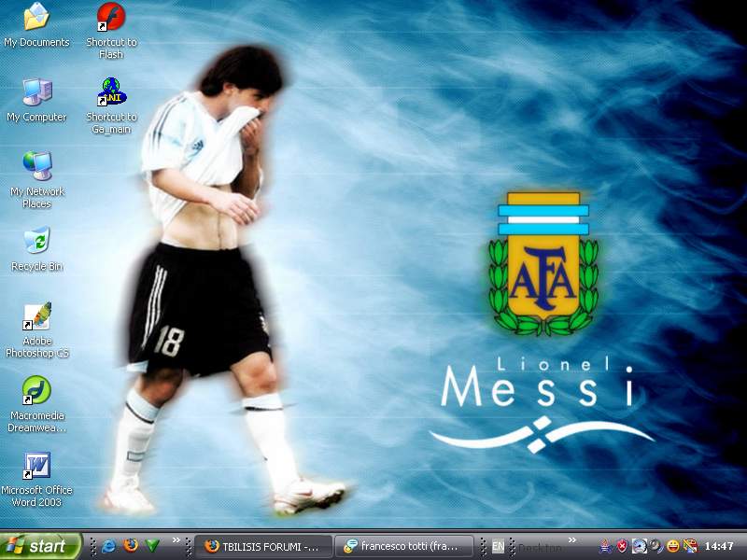Image resolution: width=747 pixels, height=560 pixels.
Task: Expand hidden Quick Launch items chevron
Action: [x=176, y=540]
